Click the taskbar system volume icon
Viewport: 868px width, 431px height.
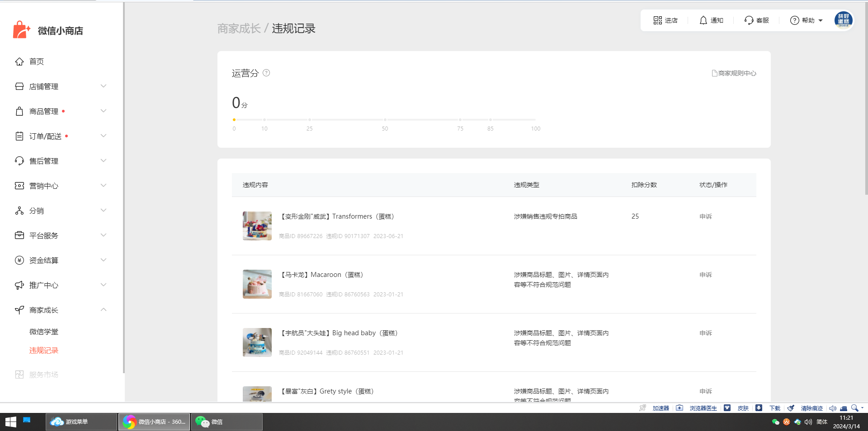click(x=808, y=422)
